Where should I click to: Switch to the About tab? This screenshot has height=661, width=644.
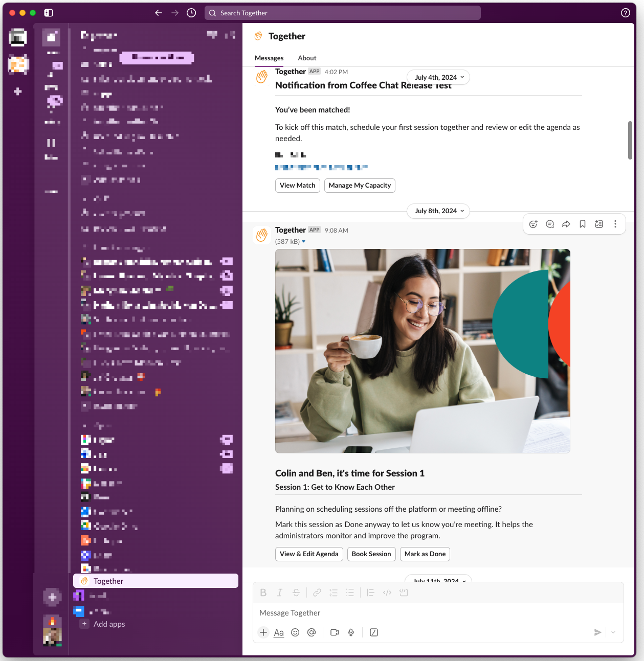pos(307,58)
